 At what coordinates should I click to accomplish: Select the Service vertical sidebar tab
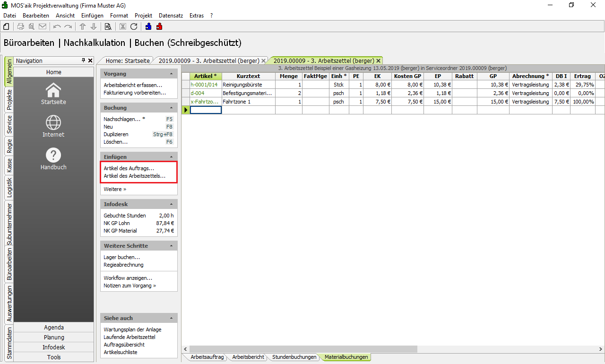(x=9, y=124)
